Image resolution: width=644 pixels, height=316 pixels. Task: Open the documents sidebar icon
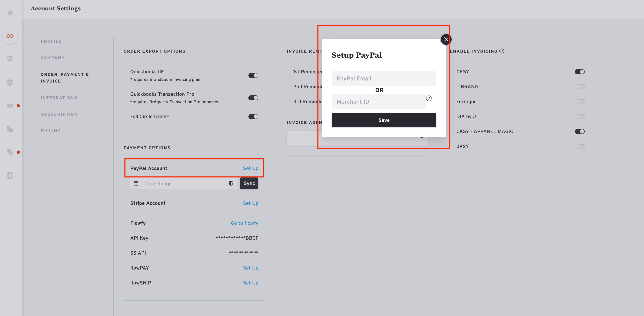[x=10, y=129]
